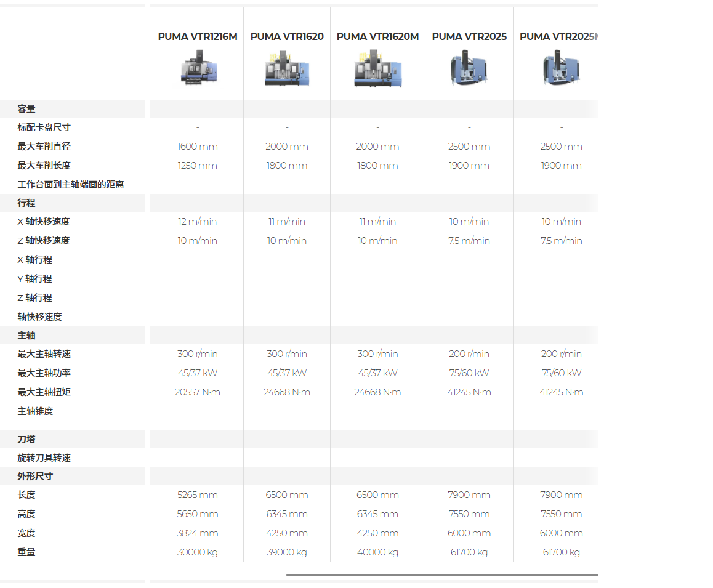
Task: Click 2000 mm in the PUMA VTR1620 column
Action: coord(287,147)
